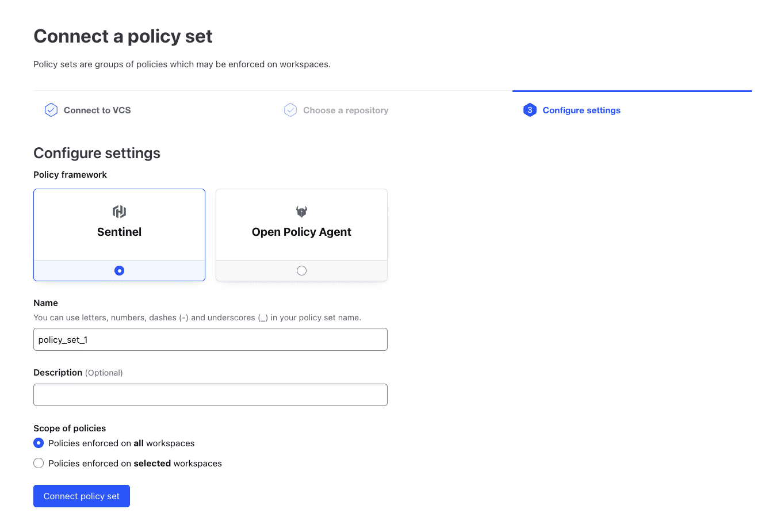Click the Policy framework label
The image size is (769, 532).
tap(70, 175)
